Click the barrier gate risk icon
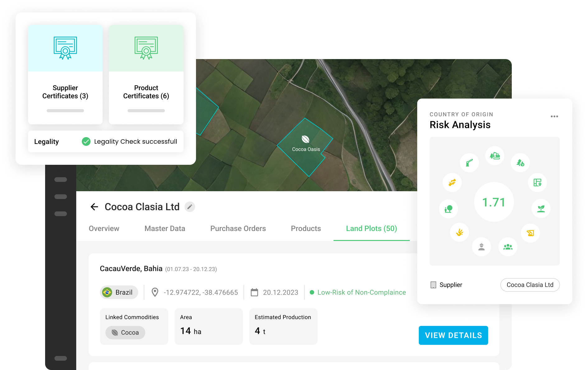 click(x=469, y=163)
